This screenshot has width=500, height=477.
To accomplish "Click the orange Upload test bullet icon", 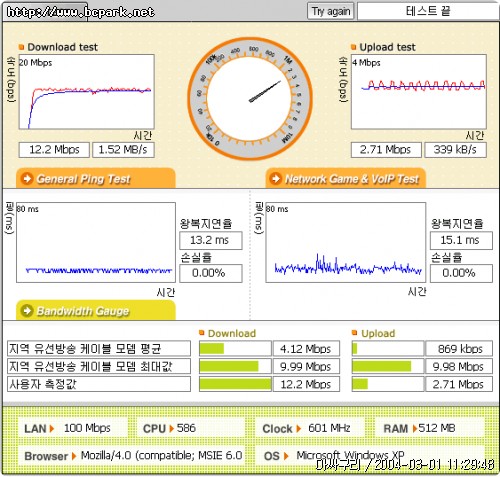I will click(354, 47).
